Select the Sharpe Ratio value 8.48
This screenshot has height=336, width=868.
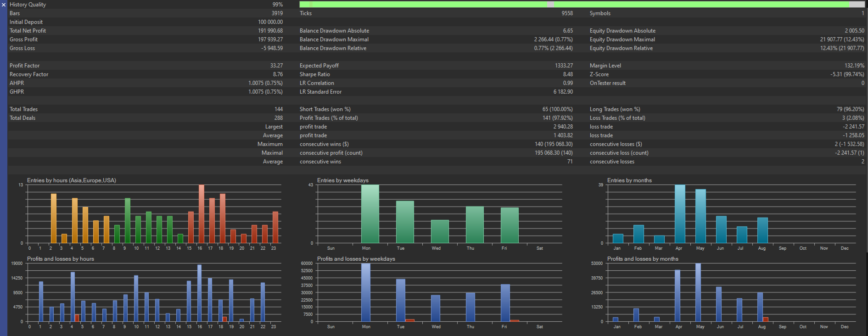click(x=568, y=74)
